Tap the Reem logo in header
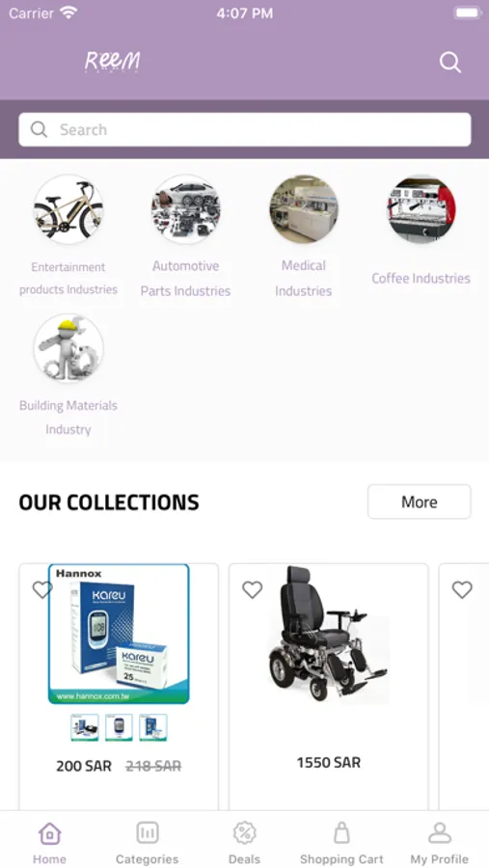 click(x=113, y=62)
